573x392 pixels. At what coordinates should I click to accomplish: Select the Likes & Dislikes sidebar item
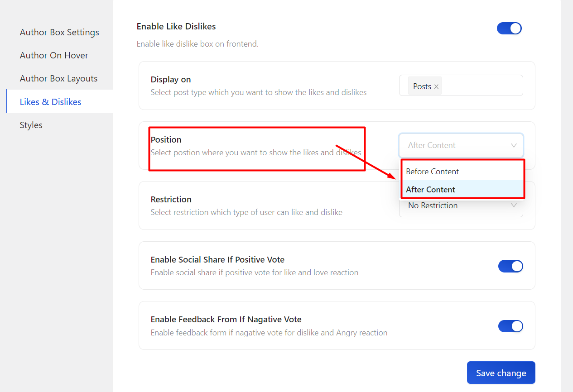tap(51, 102)
